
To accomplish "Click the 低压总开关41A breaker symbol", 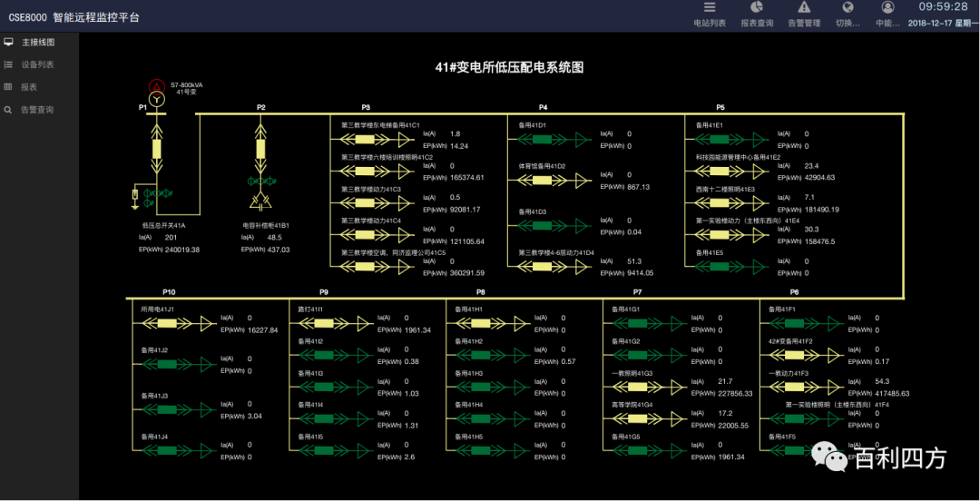I will click(x=156, y=148).
